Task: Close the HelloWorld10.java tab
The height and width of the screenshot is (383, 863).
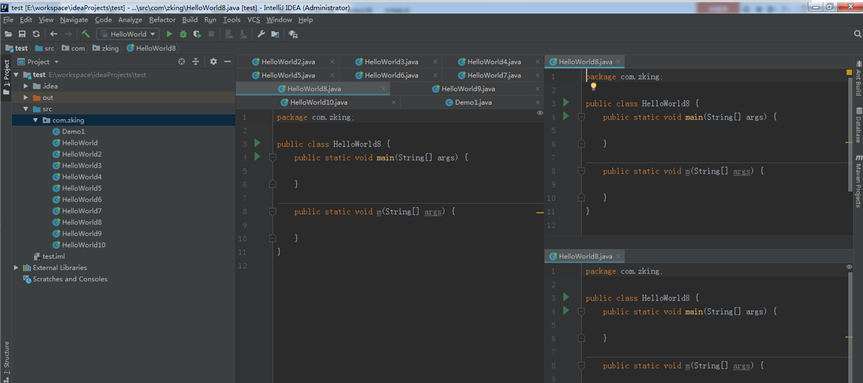Action: tap(393, 102)
